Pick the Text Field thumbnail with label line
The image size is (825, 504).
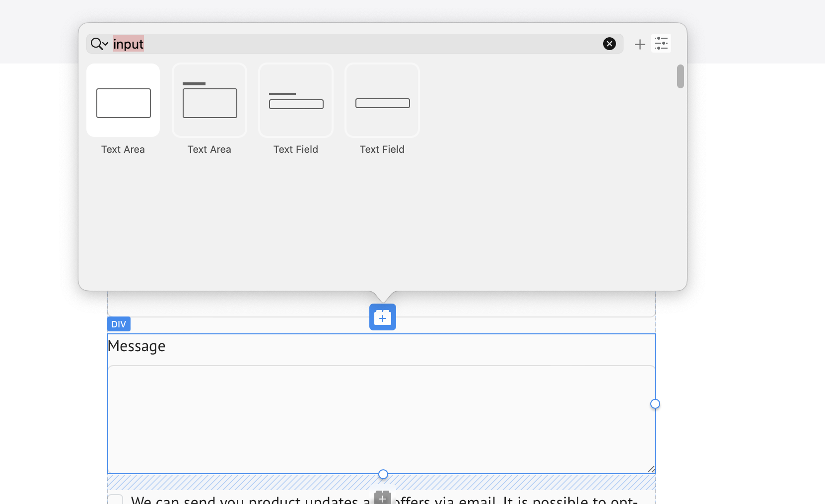pyautogui.click(x=296, y=101)
